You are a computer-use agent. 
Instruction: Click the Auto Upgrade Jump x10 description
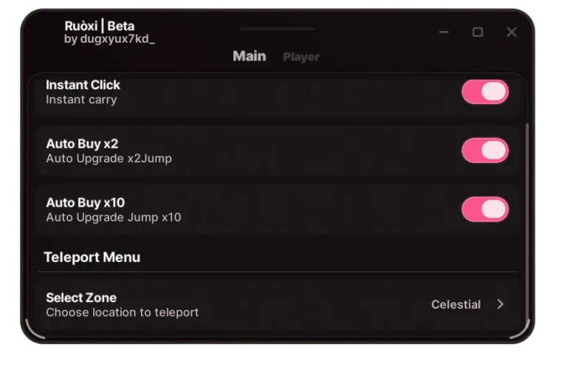point(113,218)
